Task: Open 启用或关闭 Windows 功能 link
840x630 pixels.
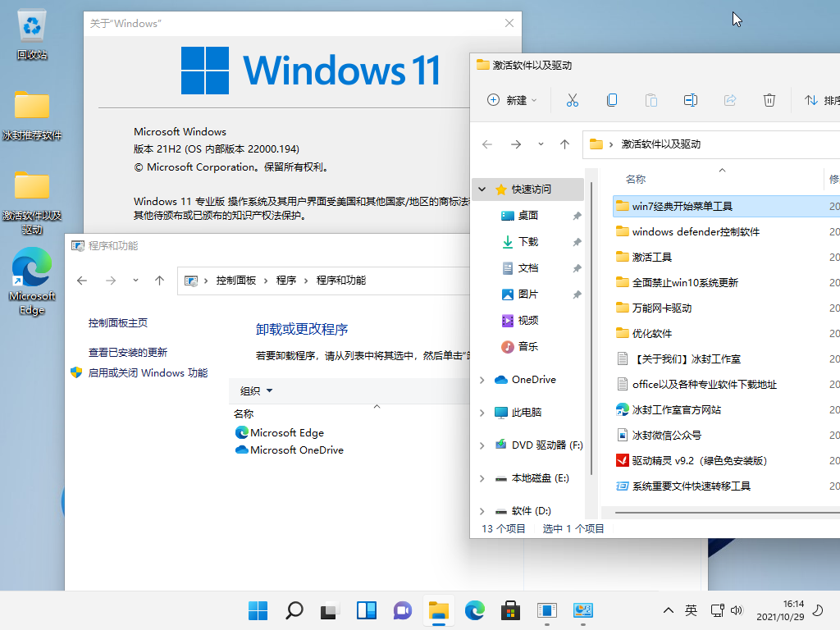Action: tap(148, 373)
